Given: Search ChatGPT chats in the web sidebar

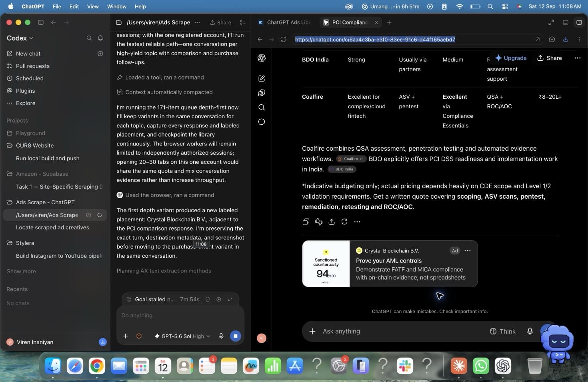Looking at the screenshot, I should pyautogui.click(x=262, y=107).
